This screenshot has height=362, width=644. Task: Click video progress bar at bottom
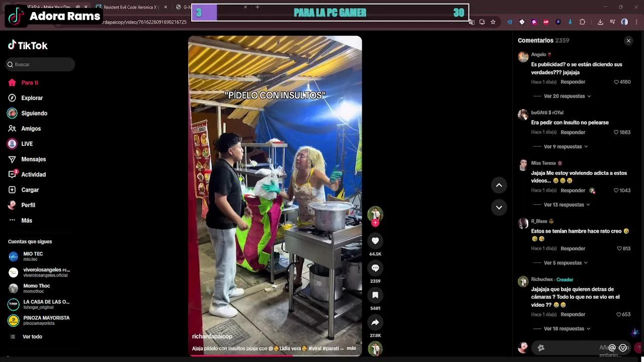pos(275,355)
